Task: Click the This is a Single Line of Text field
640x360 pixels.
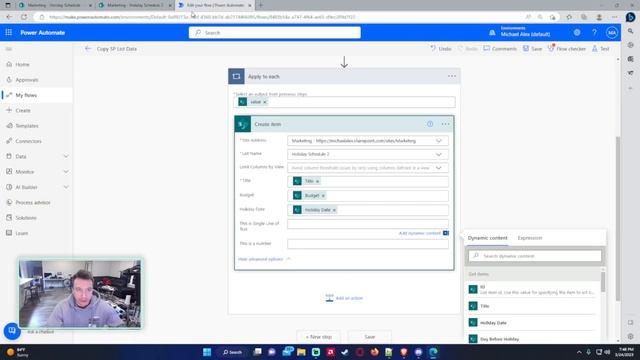Action: click(x=368, y=224)
